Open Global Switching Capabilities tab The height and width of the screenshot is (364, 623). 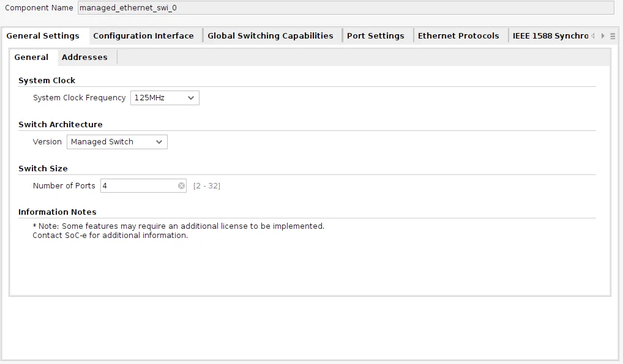(x=270, y=35)
